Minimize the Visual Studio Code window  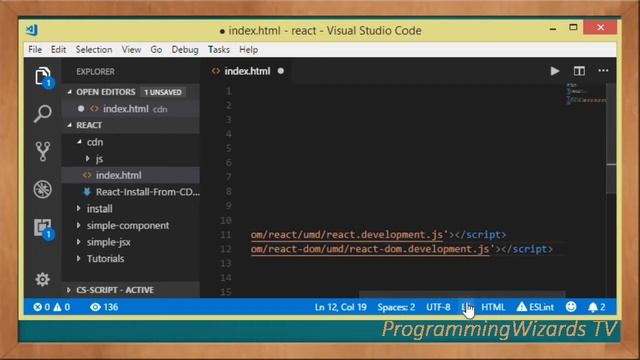point(553,29)
